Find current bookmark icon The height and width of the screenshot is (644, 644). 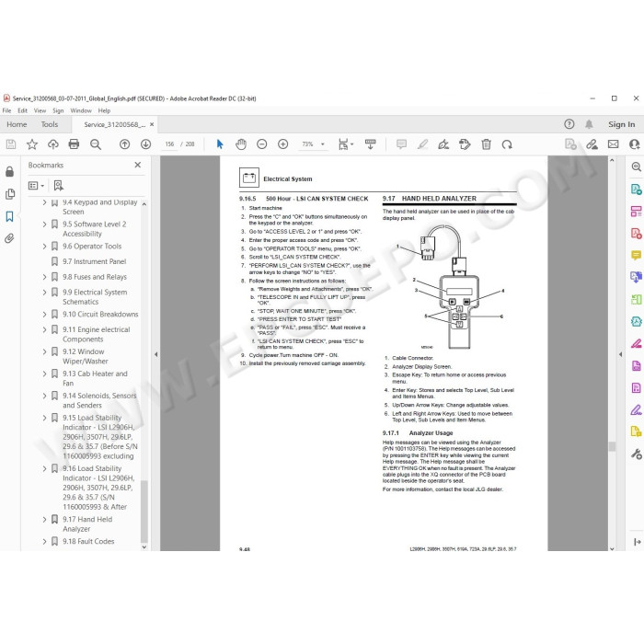click(x=59, y=186)
